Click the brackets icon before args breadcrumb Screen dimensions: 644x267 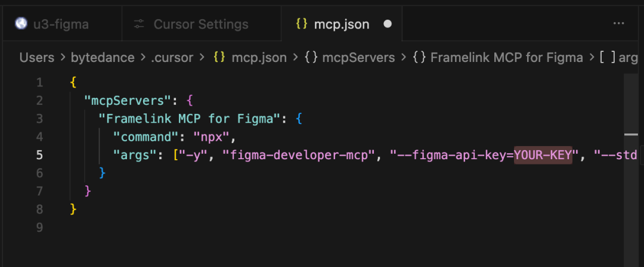[x=607, y=58]
